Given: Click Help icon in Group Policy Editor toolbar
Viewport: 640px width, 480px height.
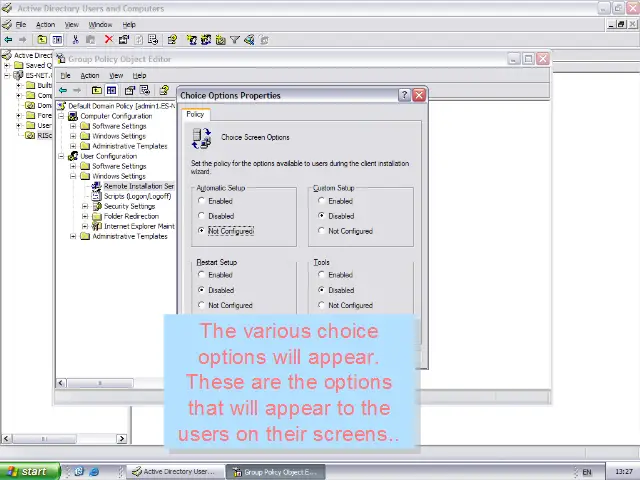Looking at the screenshot, I should click(x=164, y=90).
